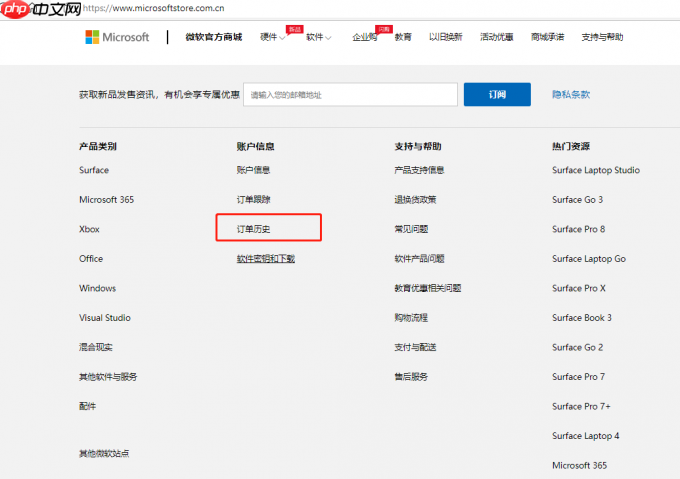Screen dimensions: 680x479
Task: Open the Office category link
Action: pyautogui.click(x=91, y=258)
